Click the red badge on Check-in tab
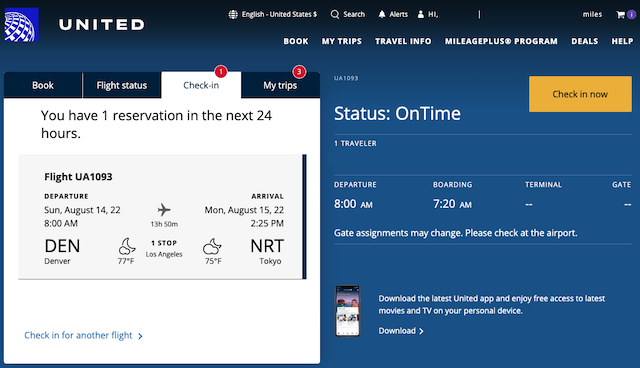This screenshot has width=640, height=368. 221,72
